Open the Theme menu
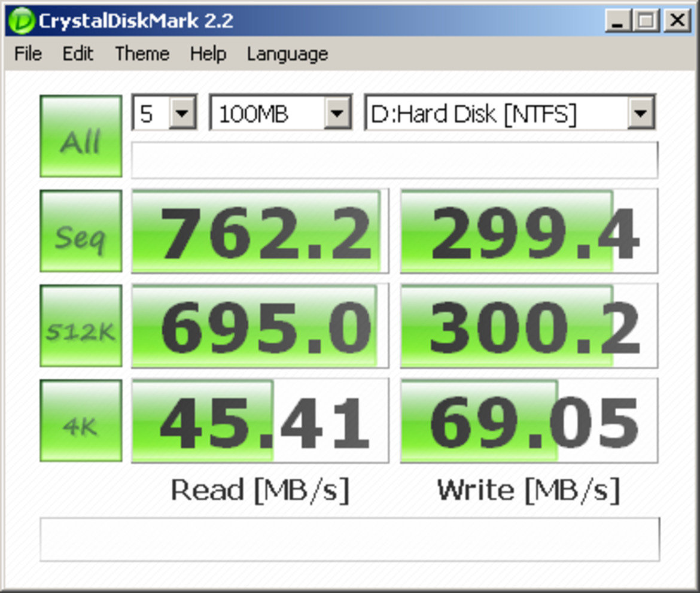This screenshot has width=700, height=593. pyautogui.click(x=142, y=54)
